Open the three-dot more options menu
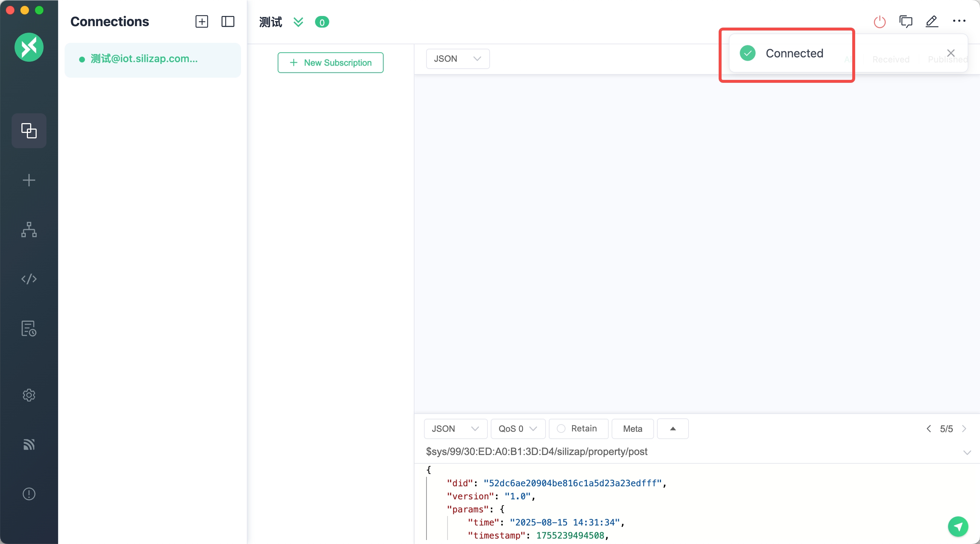This screenshot has height=544, width=980. pos(959,21)
